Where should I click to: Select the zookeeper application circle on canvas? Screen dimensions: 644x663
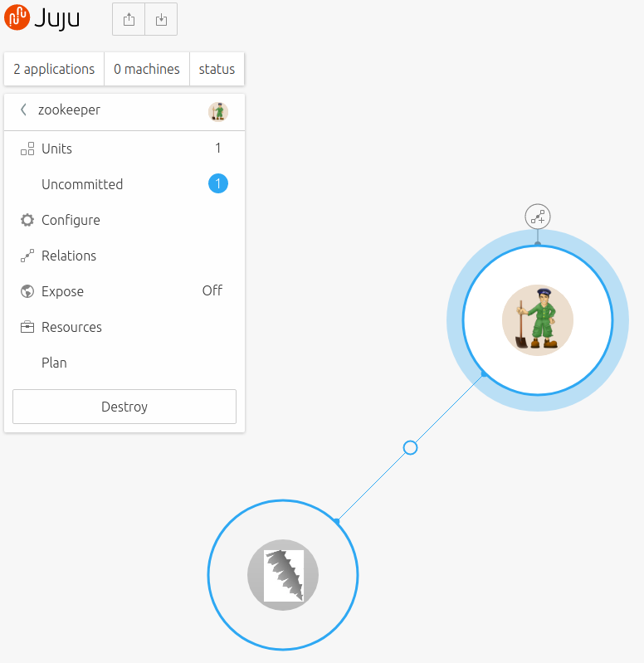point(538,320)
